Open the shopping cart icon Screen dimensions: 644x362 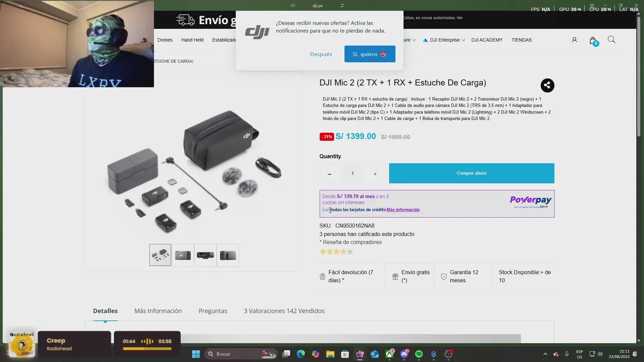point(593,40)
